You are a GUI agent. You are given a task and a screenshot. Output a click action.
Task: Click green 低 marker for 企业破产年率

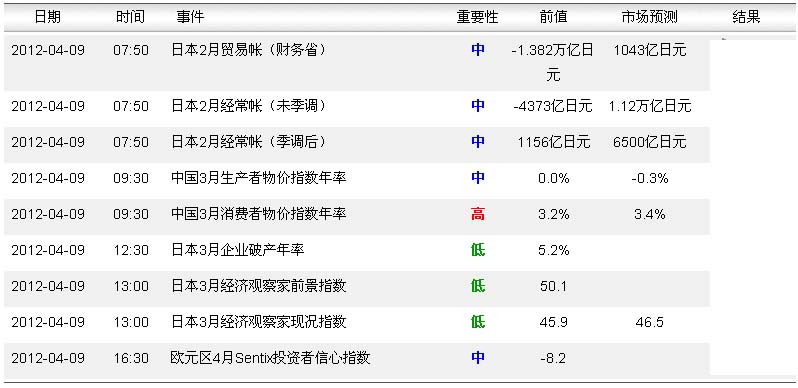(477, 250)
